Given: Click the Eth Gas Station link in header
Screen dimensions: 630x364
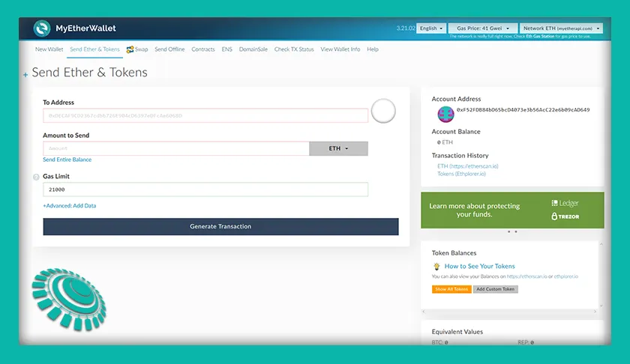Looking at the screenshot, I should pyautogui.click(x=541, y=37).
